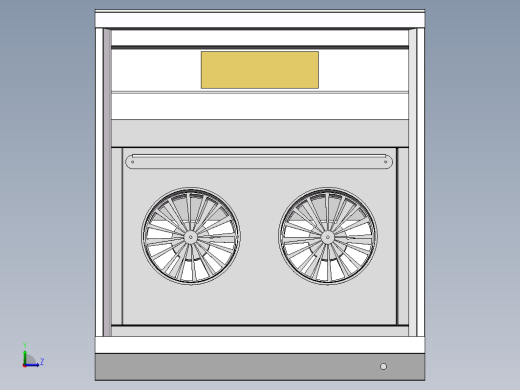
Task: Select the yellow rectangular panel on the model
Action: pyautogui.click(x=260, y=70)
